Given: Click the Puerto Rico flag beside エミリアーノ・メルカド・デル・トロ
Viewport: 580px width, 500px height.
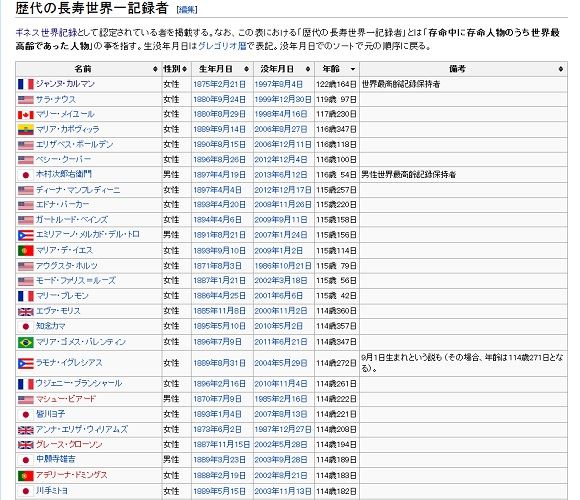Looking at the screenshot, I should (x=26, y=235).
